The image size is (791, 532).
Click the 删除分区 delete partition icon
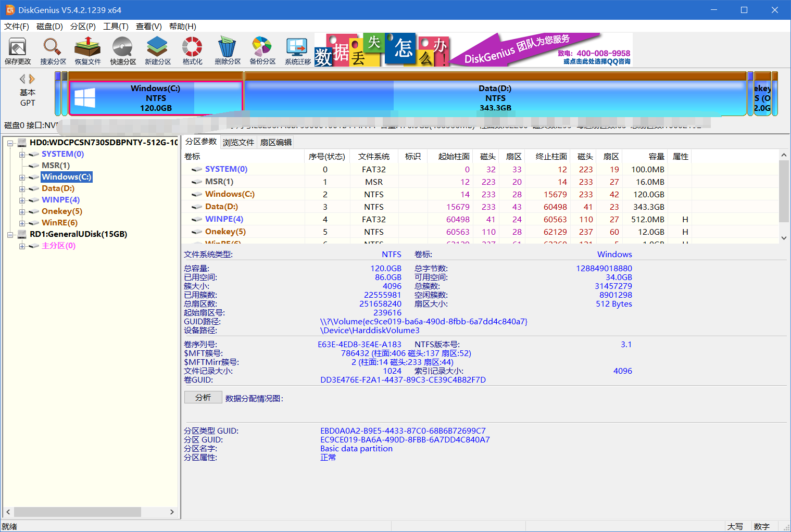(x=227, y=50)
